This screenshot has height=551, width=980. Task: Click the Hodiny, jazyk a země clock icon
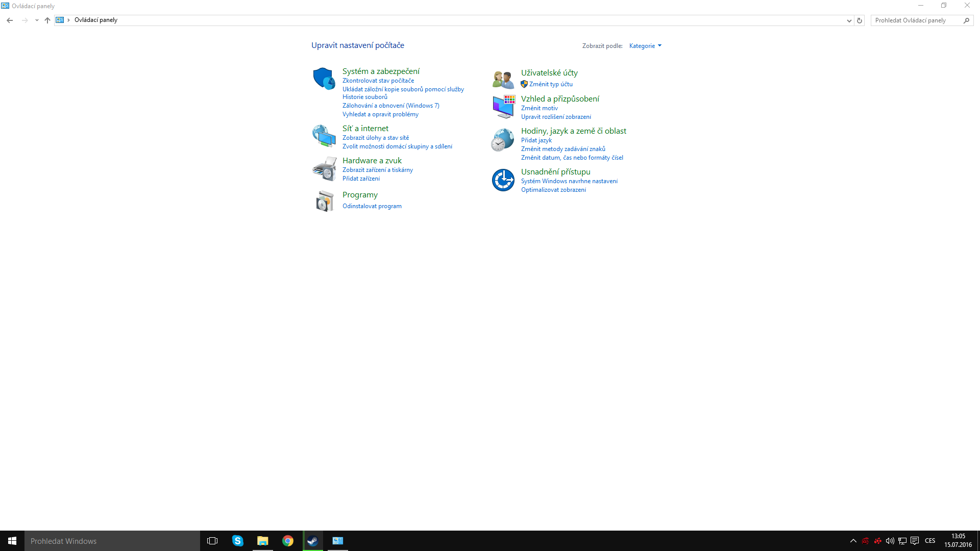click(x=503, y=139)
